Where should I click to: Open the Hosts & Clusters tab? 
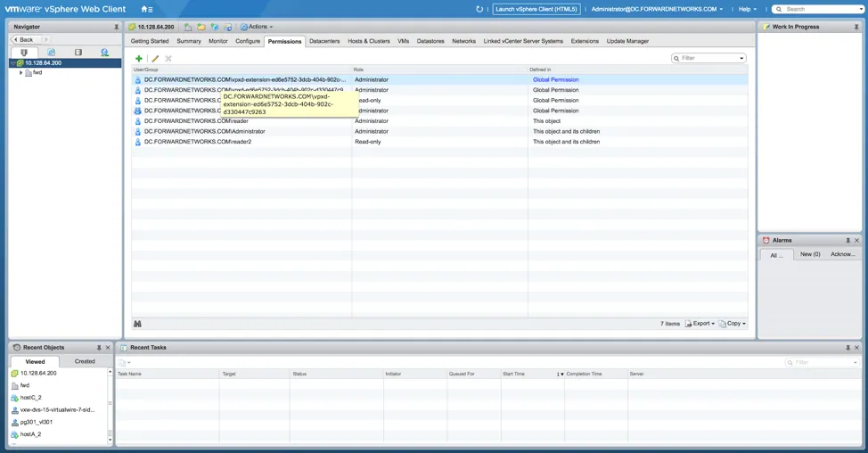pyautogui.click(x=369, y=41)
